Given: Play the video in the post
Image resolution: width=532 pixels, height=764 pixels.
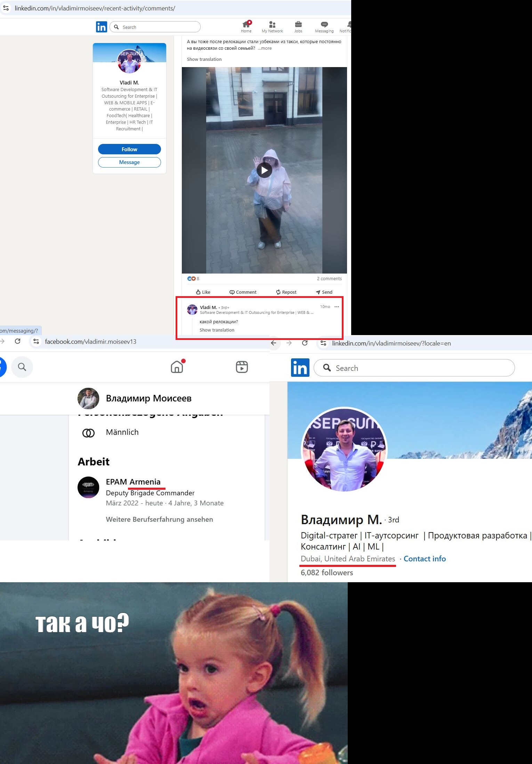Looking at the screenshot, I should (x=264, y=170).
